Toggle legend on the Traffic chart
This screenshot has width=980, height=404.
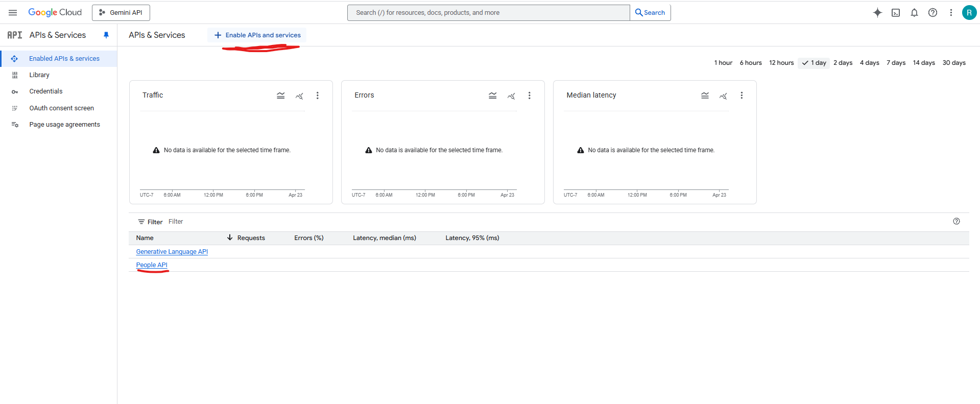pyautogui.click(x=281, y=96)
